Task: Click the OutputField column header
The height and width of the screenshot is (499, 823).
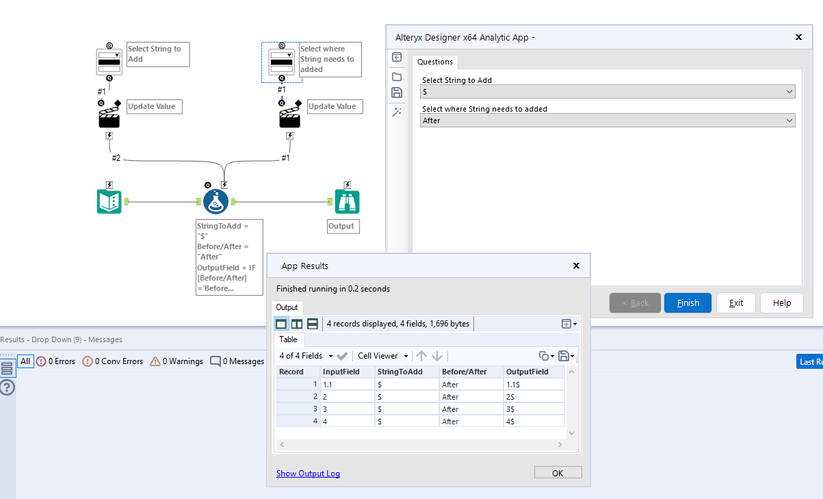Action: click(534, 371)
